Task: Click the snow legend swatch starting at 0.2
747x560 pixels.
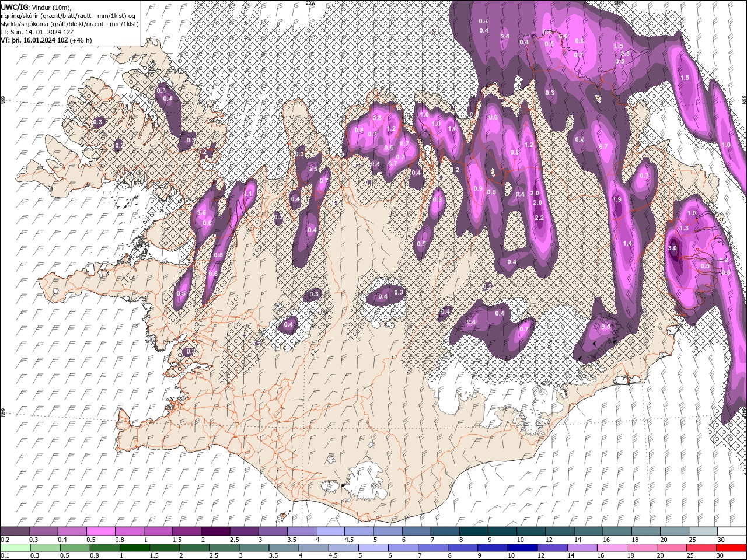Action: coord(15,531)
